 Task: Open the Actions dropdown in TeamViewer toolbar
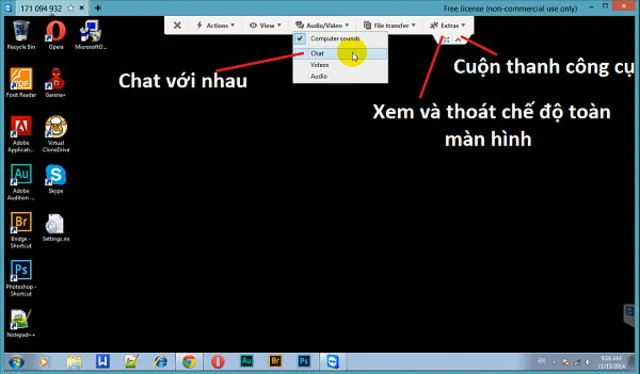click(x=216, y=25)
